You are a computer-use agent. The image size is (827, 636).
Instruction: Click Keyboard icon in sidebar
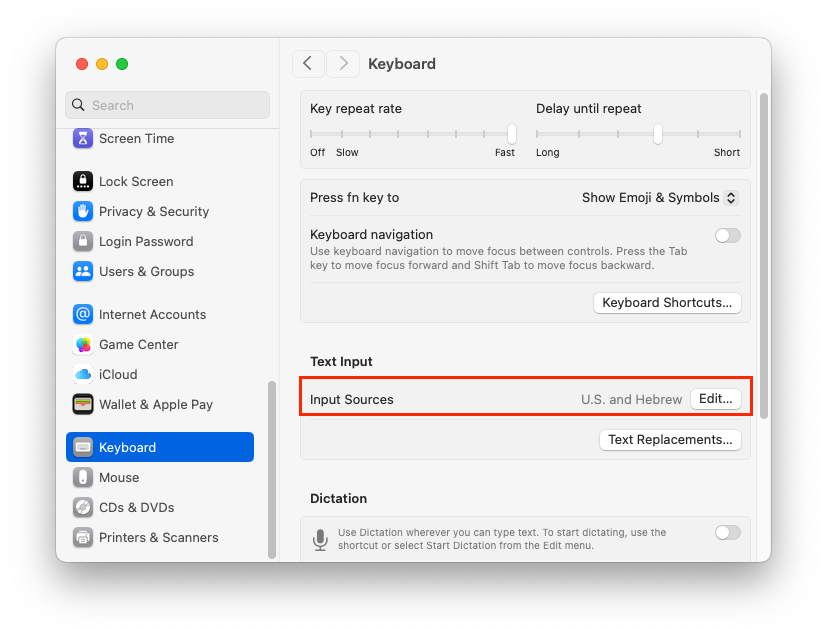83,447
